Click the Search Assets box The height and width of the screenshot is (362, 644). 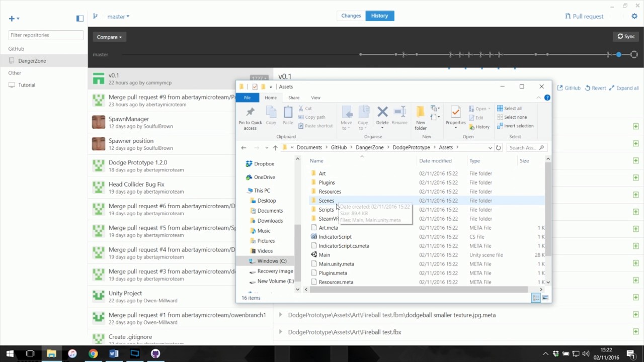[x=526, y=147]
